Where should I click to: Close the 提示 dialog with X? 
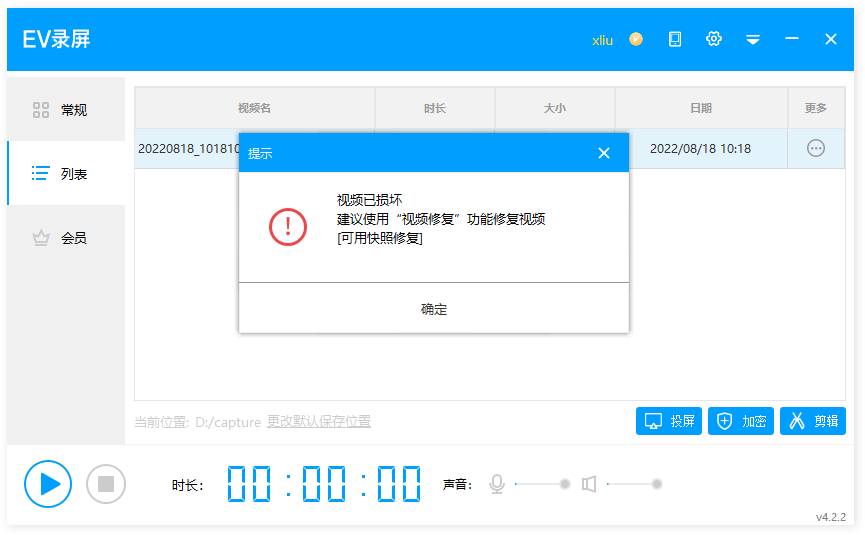click(604, 153)
